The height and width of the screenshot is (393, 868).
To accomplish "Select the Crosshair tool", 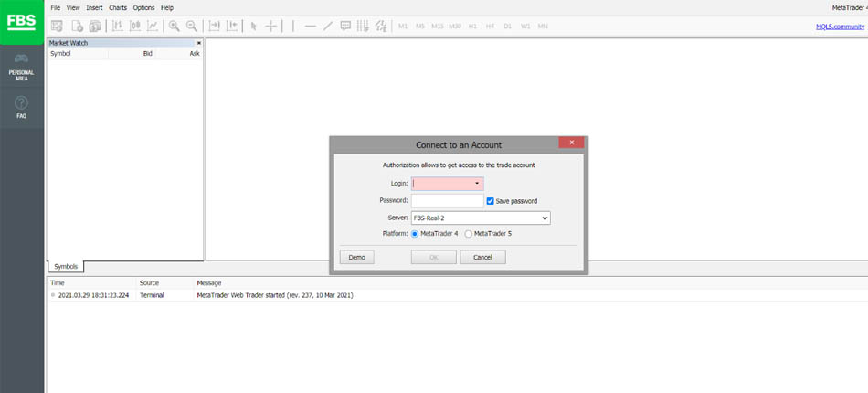I will click(270, 26).
